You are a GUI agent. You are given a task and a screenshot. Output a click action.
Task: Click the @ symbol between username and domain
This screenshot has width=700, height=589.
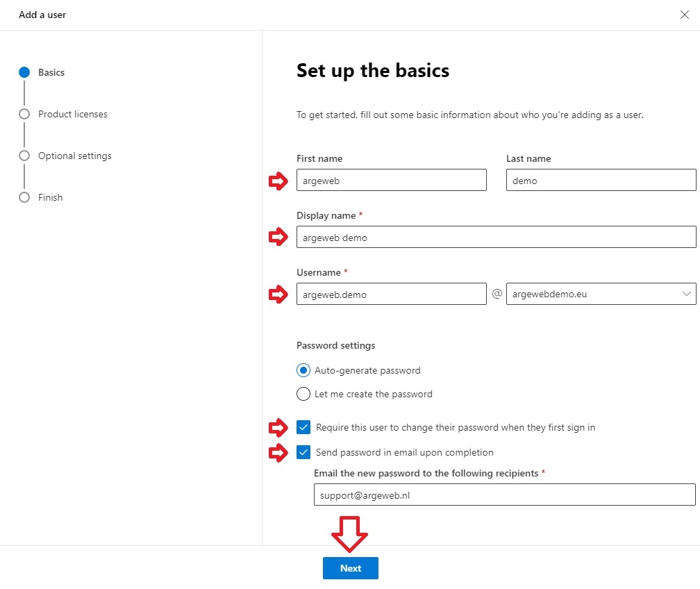(x=497, y=294)
